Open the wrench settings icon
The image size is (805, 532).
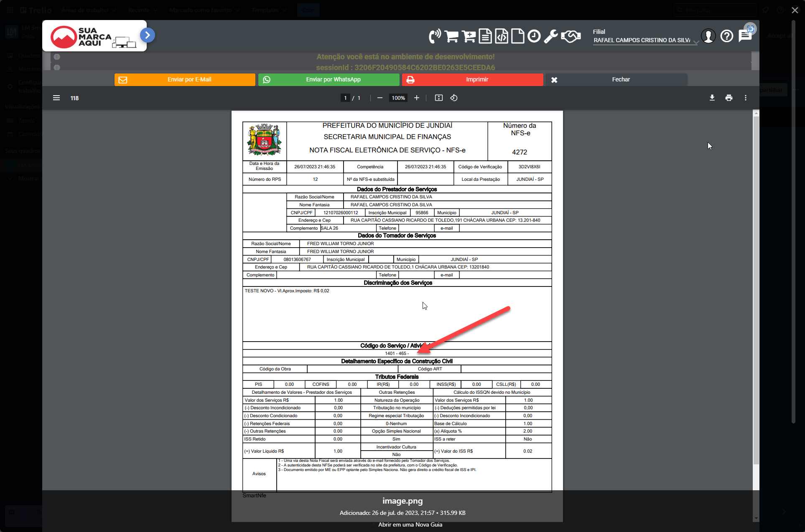550,36
